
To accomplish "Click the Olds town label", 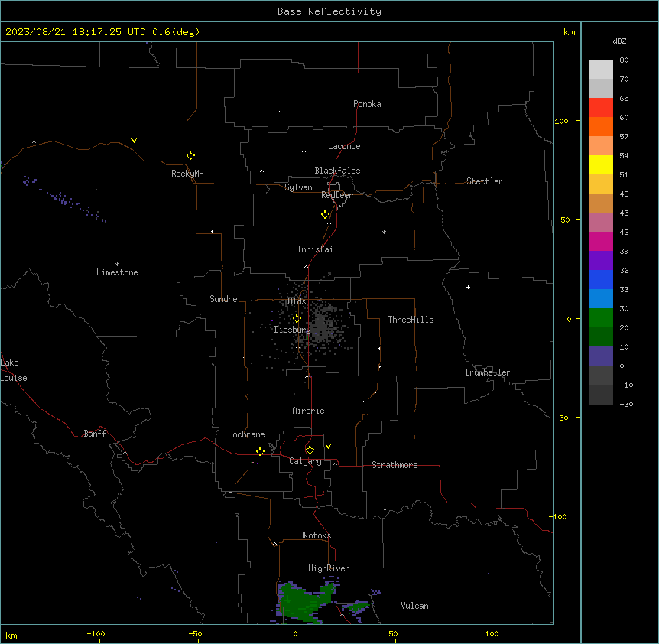I will (x=297, y=301).
